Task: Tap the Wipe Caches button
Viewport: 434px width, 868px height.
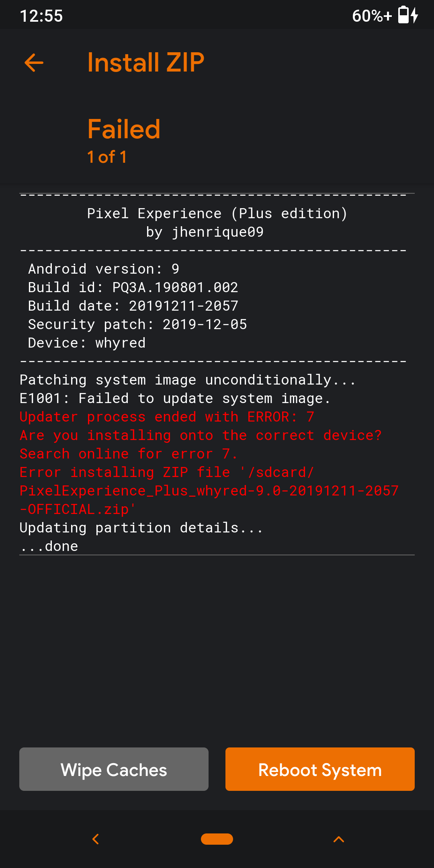Action: click(x=114, y=769)
